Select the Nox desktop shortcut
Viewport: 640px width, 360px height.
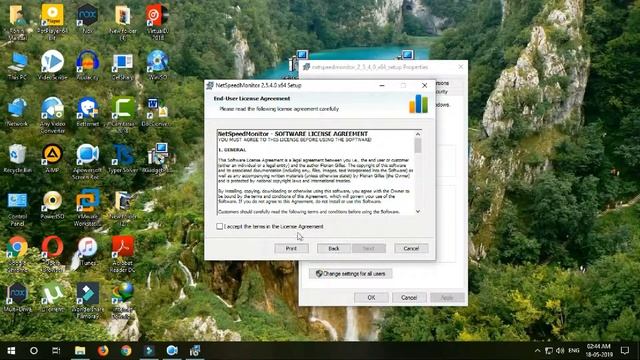pyautogui.click(x=87, y=19)
